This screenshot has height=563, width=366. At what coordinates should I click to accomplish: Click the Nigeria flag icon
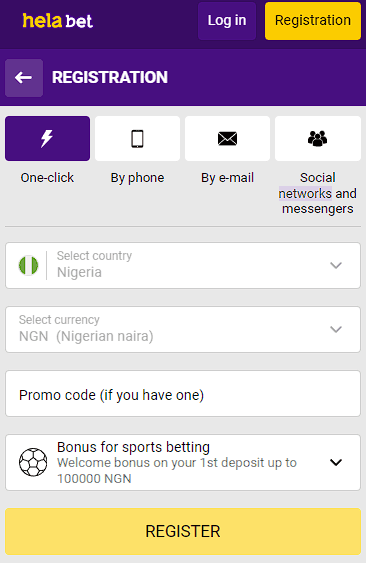click(28, 265)
